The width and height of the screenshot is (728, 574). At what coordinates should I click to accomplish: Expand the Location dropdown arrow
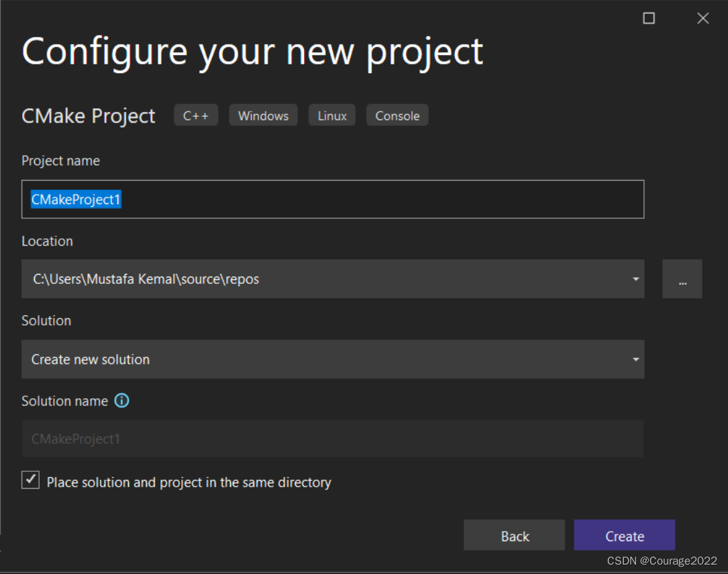635,279
